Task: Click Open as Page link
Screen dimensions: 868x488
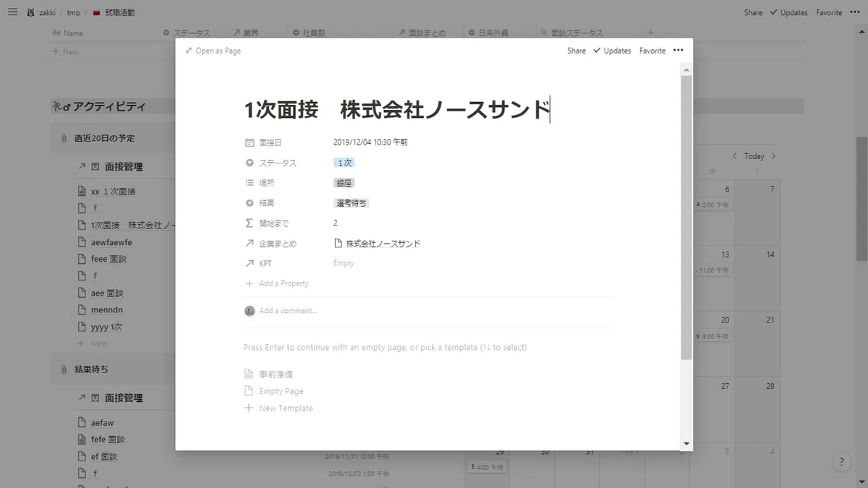Action: pyautogui.click(x=213, y=51)
